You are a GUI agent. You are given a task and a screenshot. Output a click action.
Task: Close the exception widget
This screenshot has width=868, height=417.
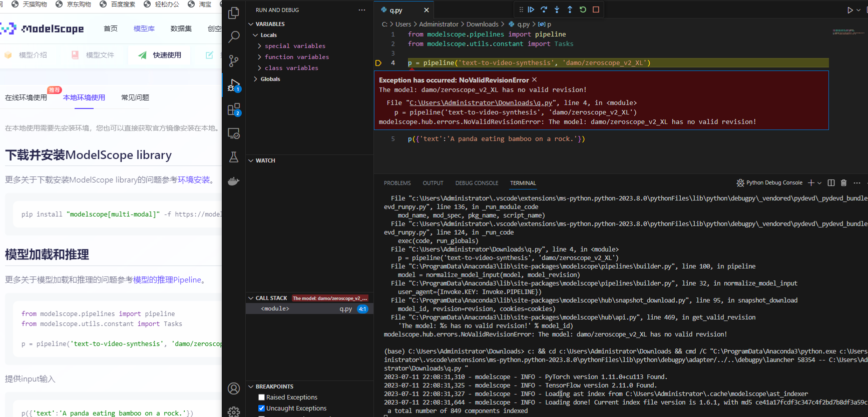(x=534, y=79)
